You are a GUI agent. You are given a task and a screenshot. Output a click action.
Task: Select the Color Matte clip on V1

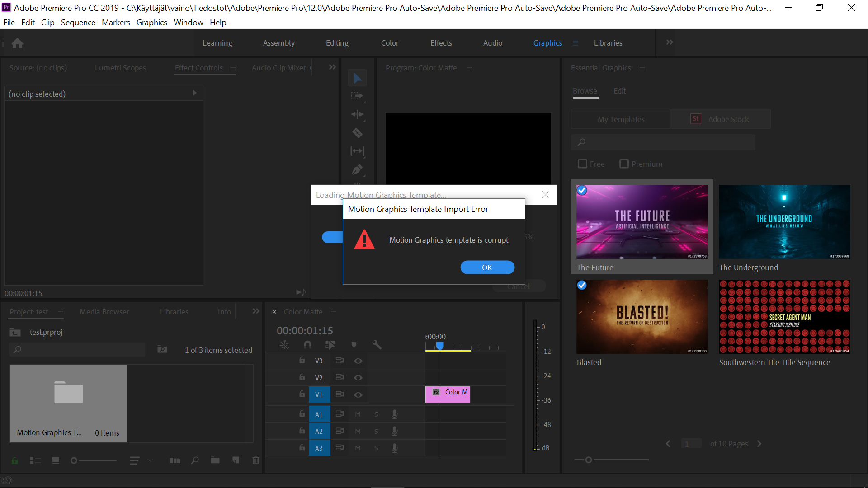tap(448, 394)
